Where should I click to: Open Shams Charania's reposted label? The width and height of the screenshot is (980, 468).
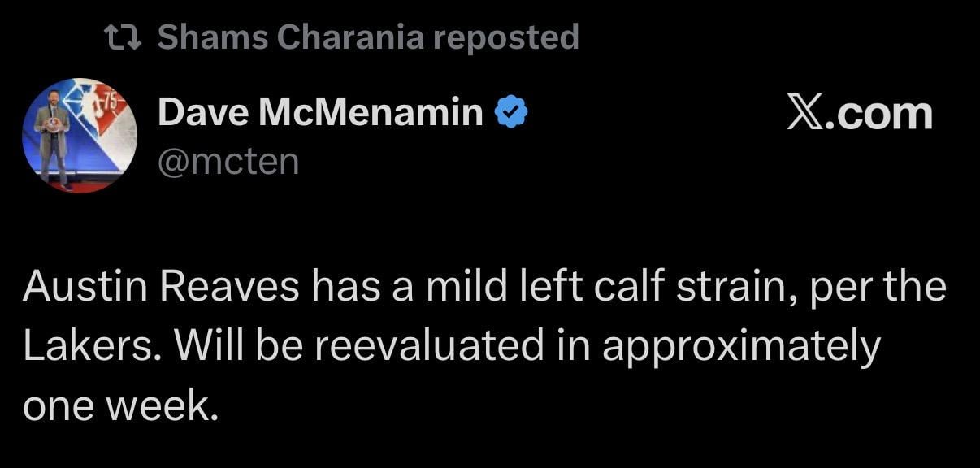click(x=367, y=36)
